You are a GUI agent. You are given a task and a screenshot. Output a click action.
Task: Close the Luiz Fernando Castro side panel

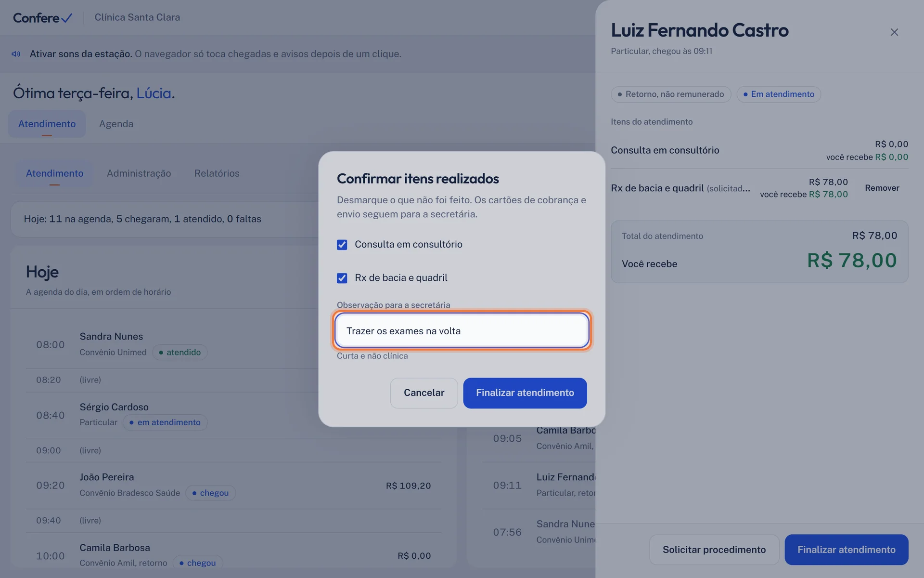[x=894, y=32]
